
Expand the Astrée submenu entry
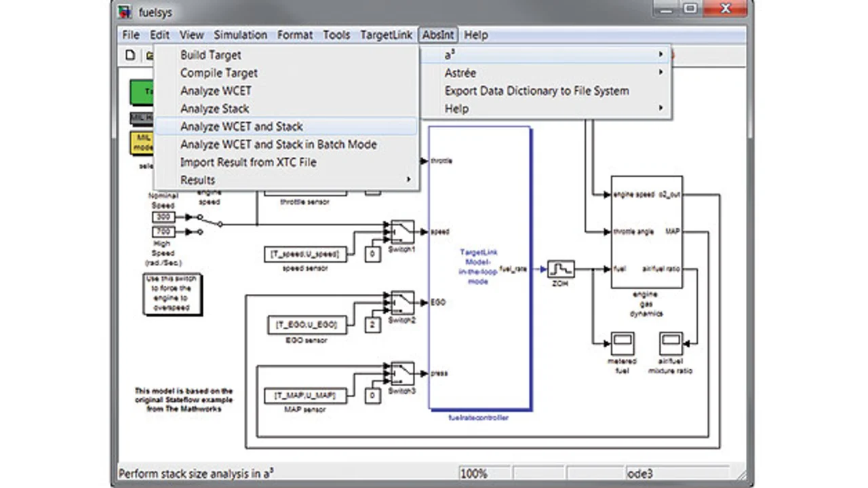[x=546, y=73]
